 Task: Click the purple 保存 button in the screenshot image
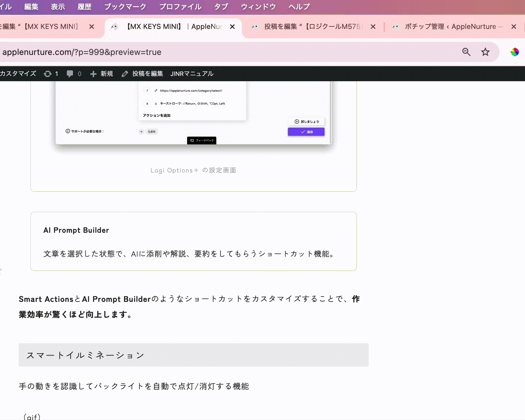pyautogui.click(x=306, y=132)
